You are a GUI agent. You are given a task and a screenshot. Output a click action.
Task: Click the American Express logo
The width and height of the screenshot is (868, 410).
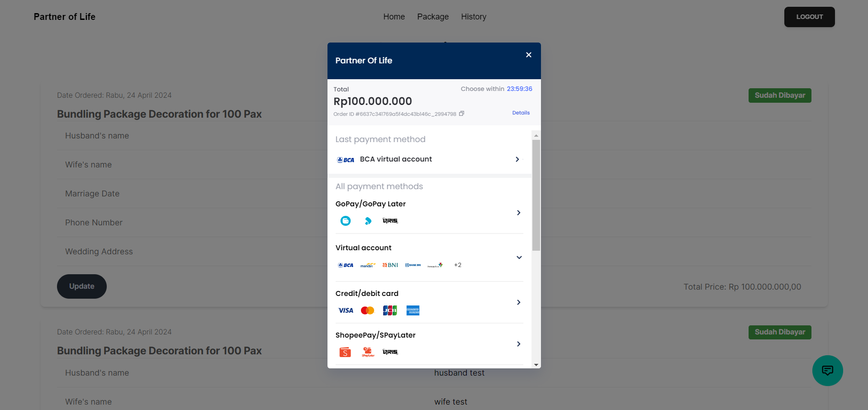click(x=413, y=310)
